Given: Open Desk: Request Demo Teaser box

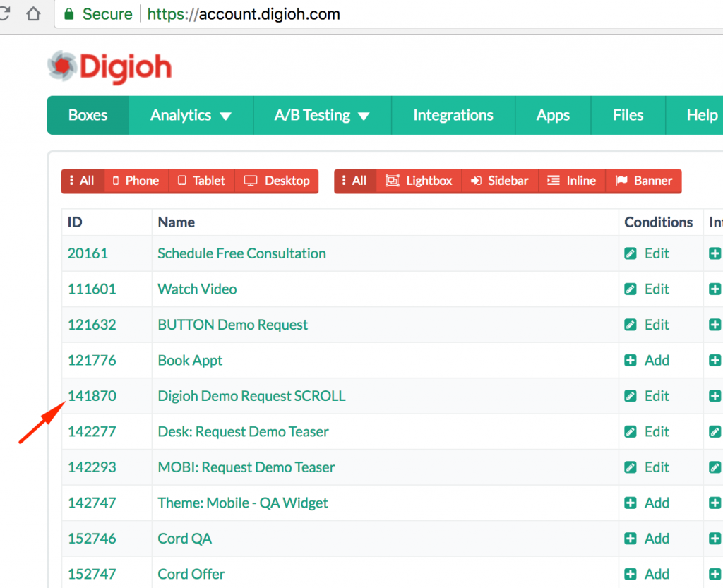Looking at the screenshot, I should 243,432.
